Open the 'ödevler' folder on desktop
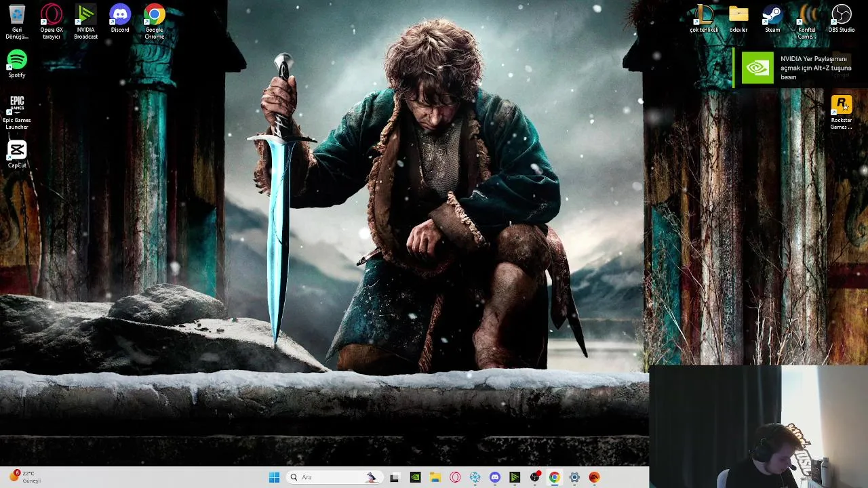The width and height of the screenshot is (868, 488). pos(738,19)
